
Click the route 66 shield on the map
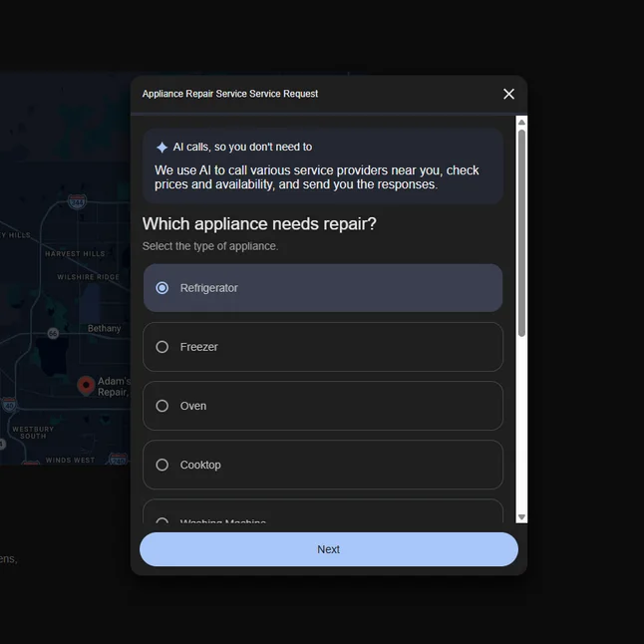[x=53, y=333]
